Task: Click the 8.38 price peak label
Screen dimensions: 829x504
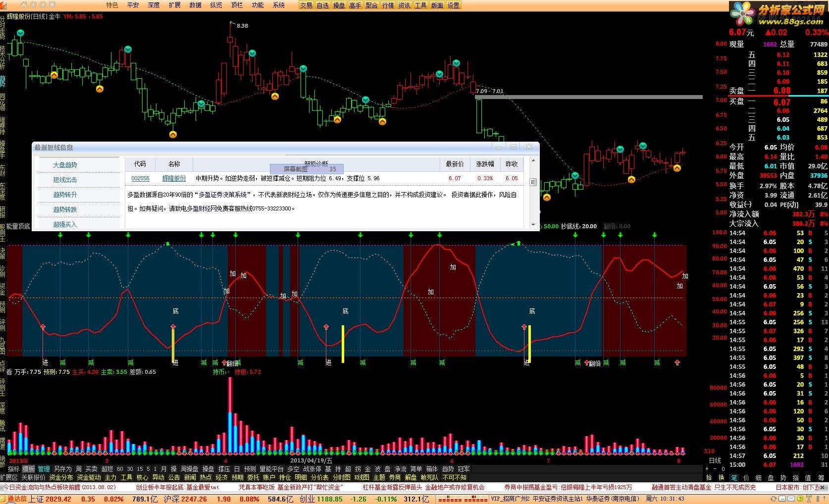Action: coord(242,26)
